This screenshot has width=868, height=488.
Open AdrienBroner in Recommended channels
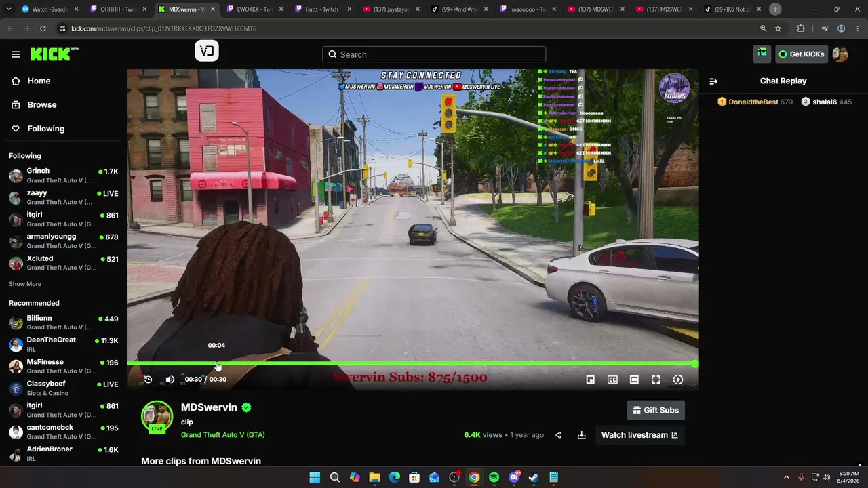pyautogui.click(x=64, y=453)
